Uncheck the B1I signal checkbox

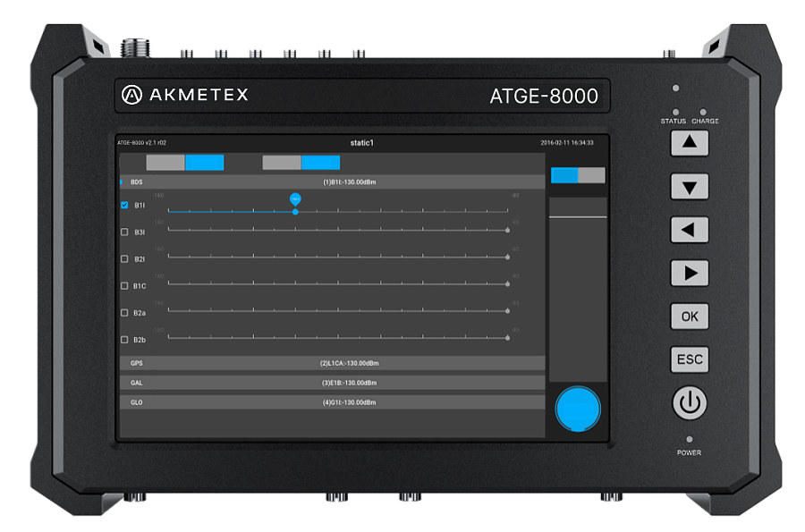tap(124, 206)
